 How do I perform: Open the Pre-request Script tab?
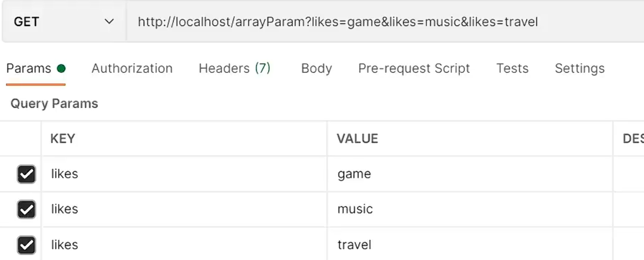[x=414, y=68]
